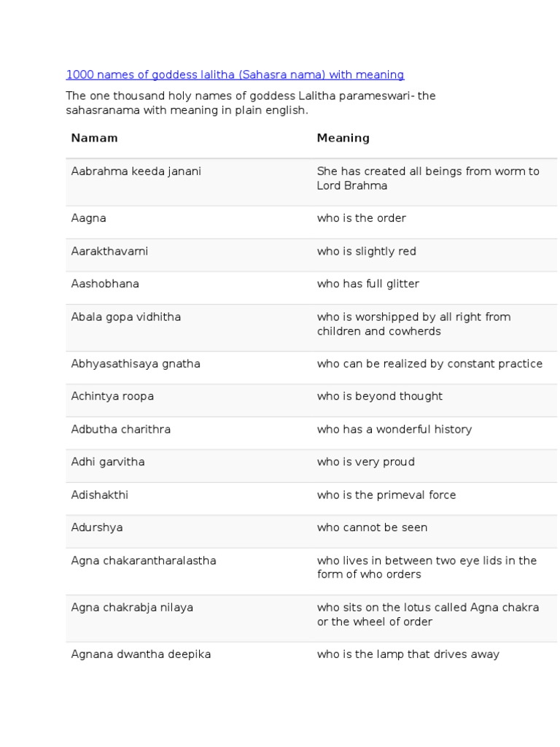Click the Agnana dwantha deepika name
Viewport: 560px width, 747px height.
141,654
